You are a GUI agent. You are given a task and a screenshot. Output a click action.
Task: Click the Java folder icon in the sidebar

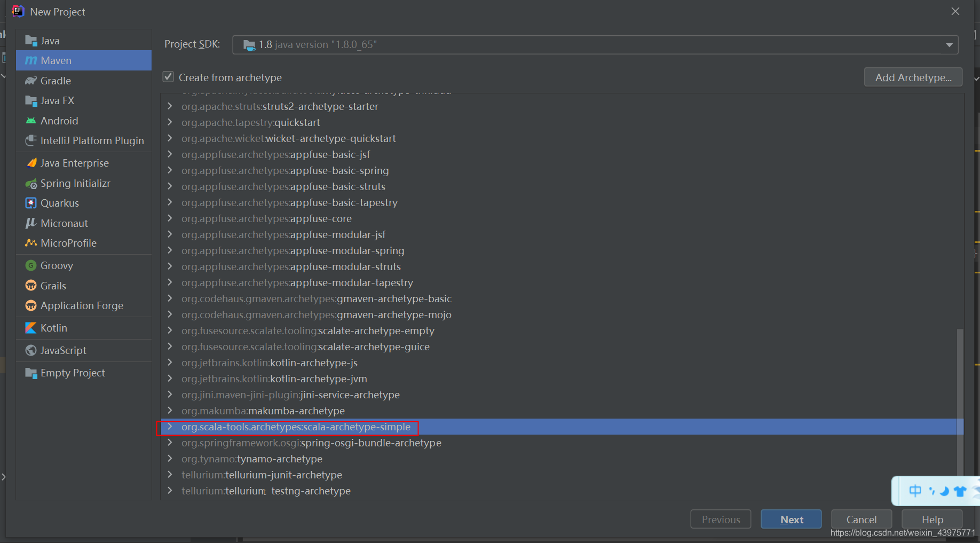pyautogui.click(x=31, y=41)
